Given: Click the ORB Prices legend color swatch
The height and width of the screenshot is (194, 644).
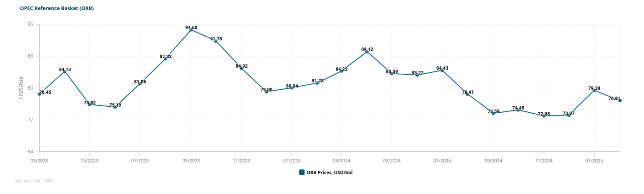Looking at the screenshot, I should 302,172.
